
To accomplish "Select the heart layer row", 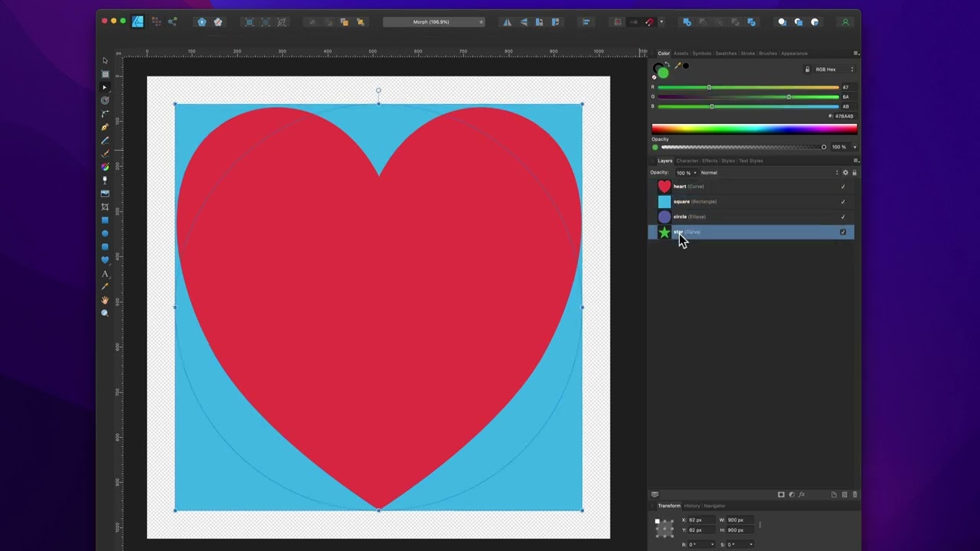I will coord(751,187).
